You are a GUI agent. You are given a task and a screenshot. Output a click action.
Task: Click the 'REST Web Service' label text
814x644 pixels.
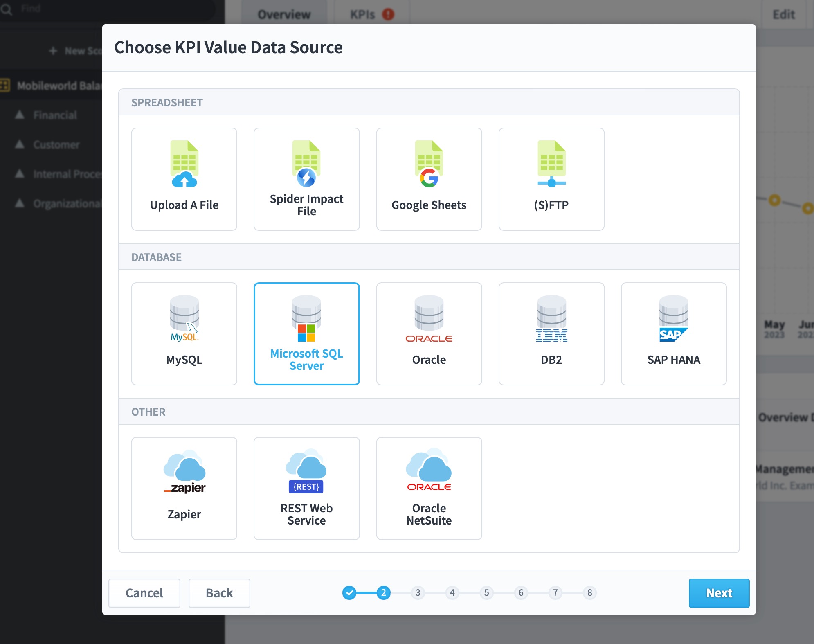click(x=306, y=514)
